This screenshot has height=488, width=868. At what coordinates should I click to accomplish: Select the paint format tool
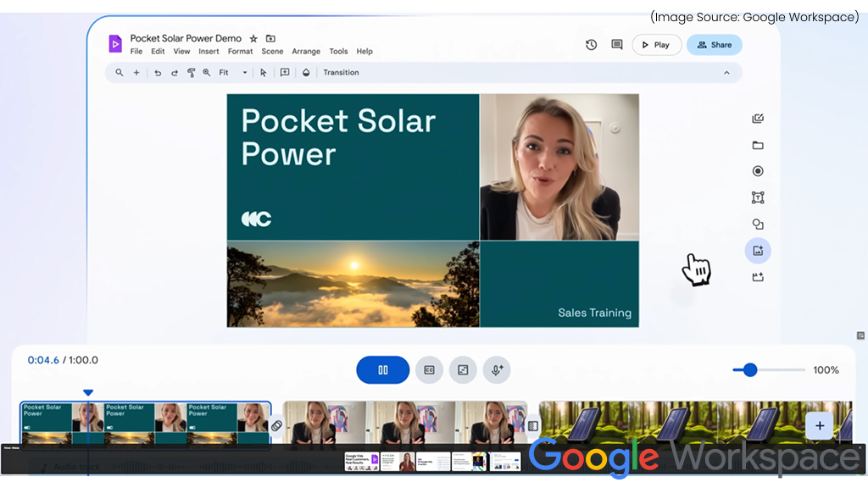pos(191,73)
